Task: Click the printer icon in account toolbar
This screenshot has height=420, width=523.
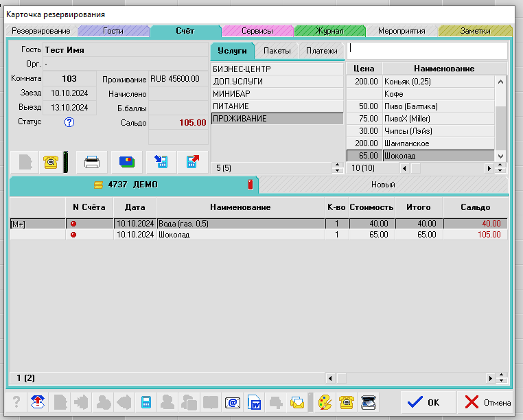Action: coord(92,162)
